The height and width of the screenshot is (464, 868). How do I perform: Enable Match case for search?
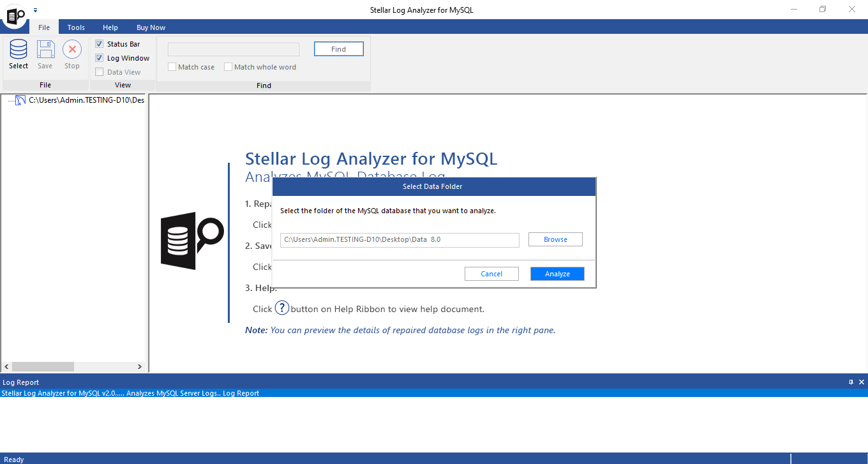pyautogui.click(x=172, y=66)
